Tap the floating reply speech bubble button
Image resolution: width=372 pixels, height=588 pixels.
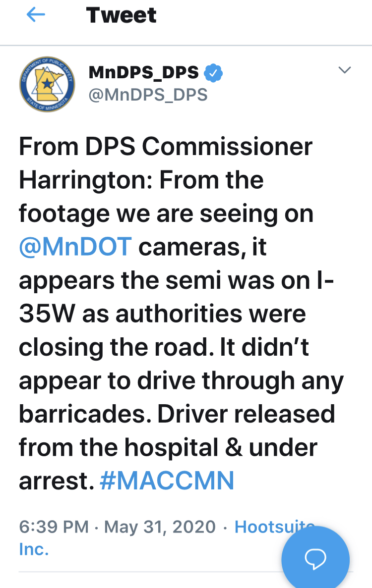click(315, 558)
